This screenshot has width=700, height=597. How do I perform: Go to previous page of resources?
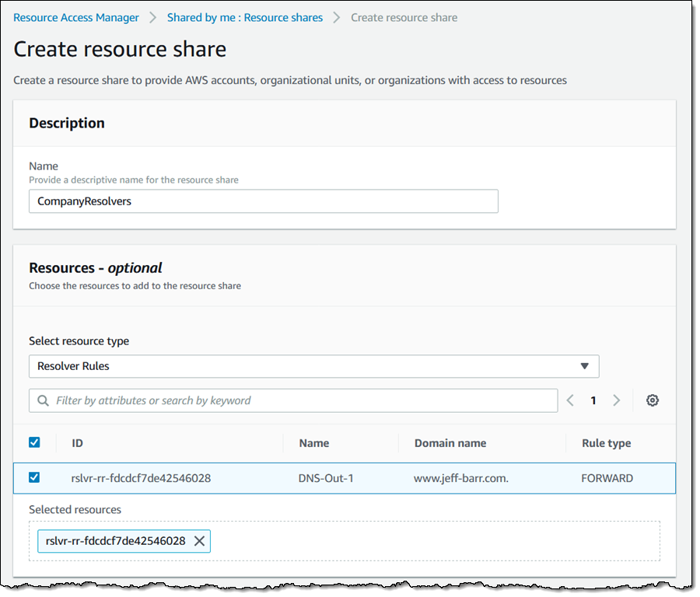point(570,400)
